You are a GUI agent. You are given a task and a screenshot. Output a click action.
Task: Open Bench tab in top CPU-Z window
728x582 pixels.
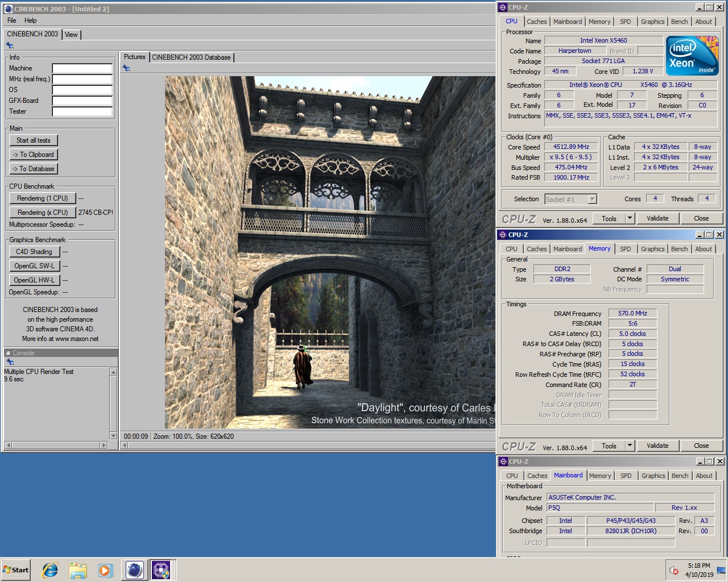(679, 22)
